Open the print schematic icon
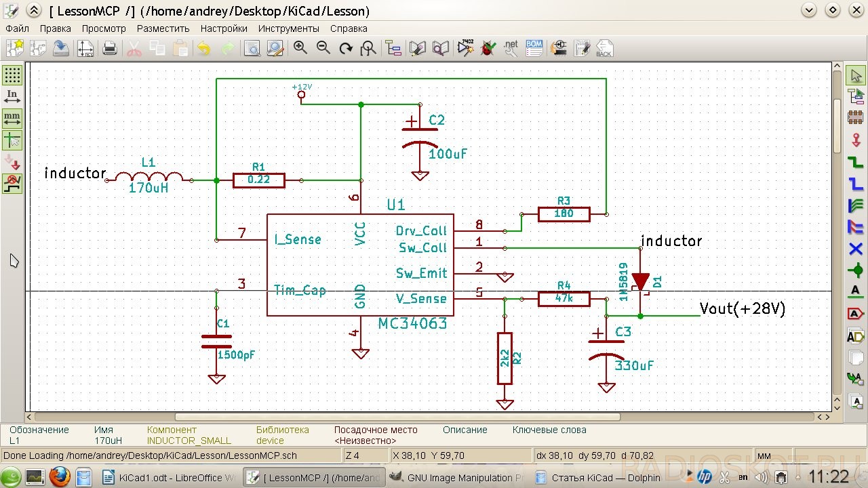This screenshot has height=488, width=868. click(110, 47)
